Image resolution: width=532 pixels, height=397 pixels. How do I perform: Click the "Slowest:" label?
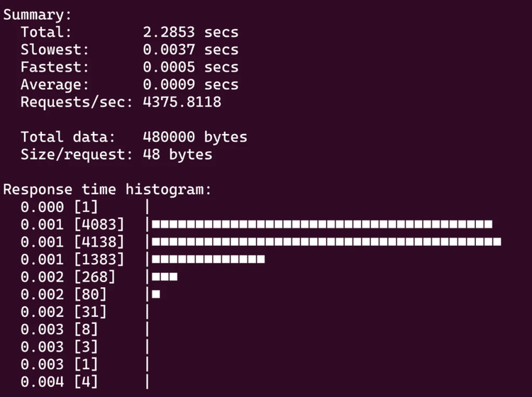point(55,50)
